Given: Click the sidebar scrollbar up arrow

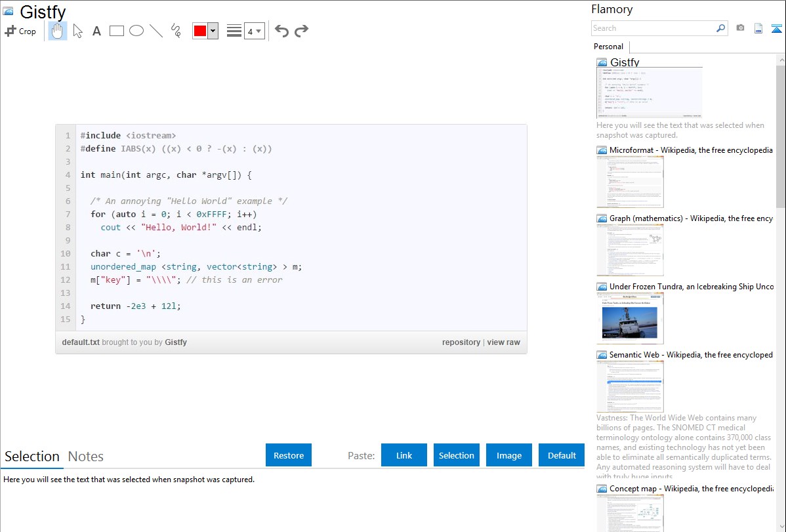Looking at the screenshot, I should [781, 60].
